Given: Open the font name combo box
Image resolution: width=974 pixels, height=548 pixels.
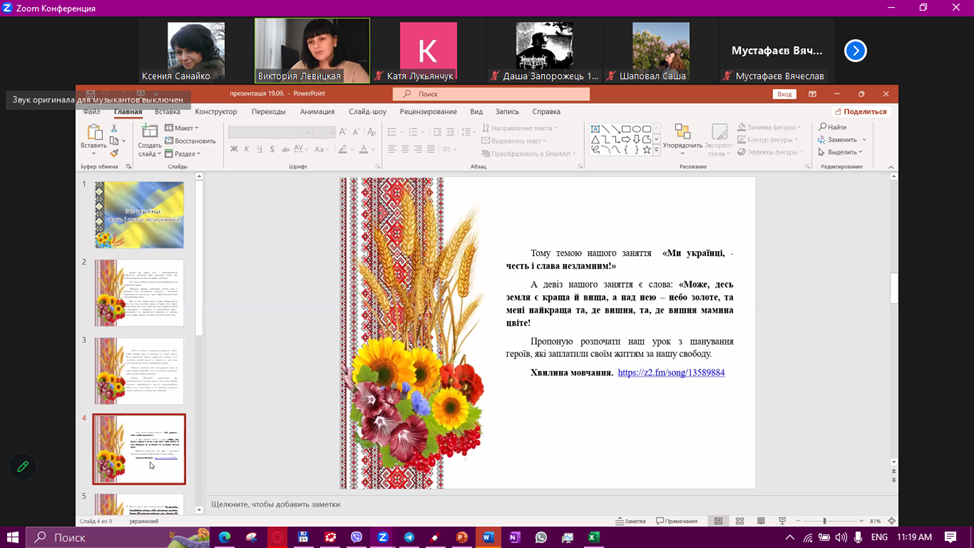Looking at the screenshot, I should (270, 132).
